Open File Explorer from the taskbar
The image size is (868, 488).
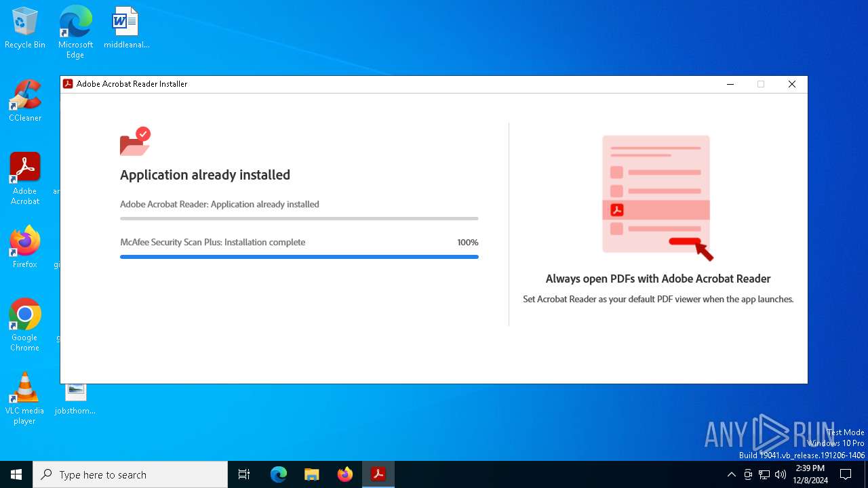pyautogui.click(x=312, y=474)
